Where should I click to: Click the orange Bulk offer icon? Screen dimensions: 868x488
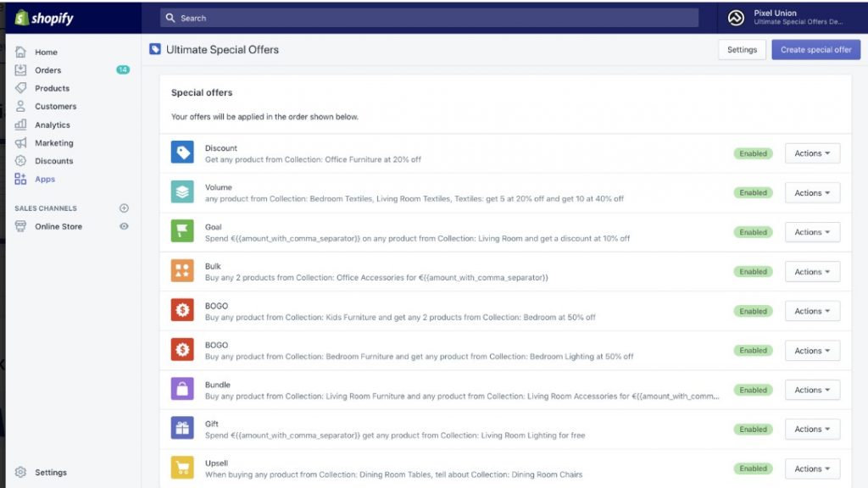[x=182, y=270]
